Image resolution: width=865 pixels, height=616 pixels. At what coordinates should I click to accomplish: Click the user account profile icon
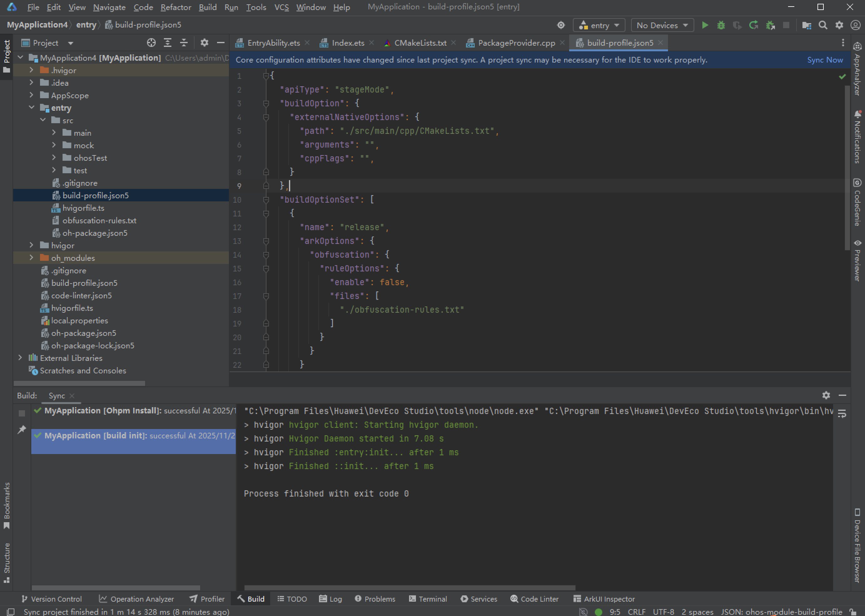coord(855,25)
